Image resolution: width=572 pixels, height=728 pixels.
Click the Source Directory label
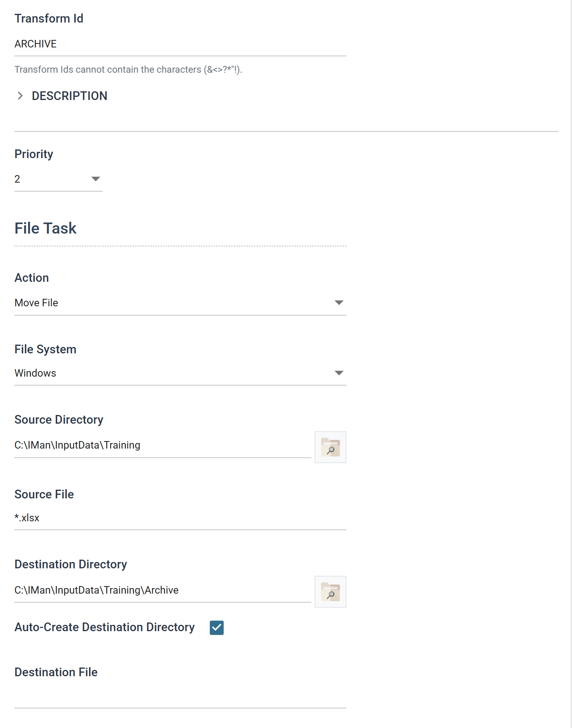(59, 420)
